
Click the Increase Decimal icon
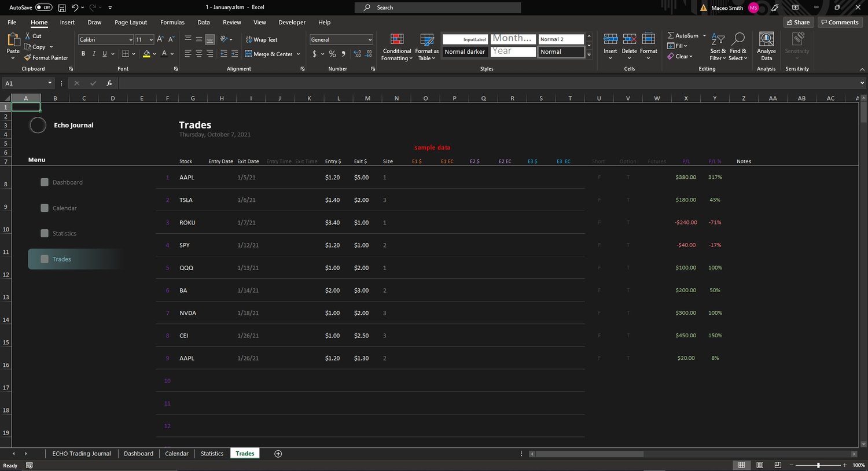pos(358,54)
